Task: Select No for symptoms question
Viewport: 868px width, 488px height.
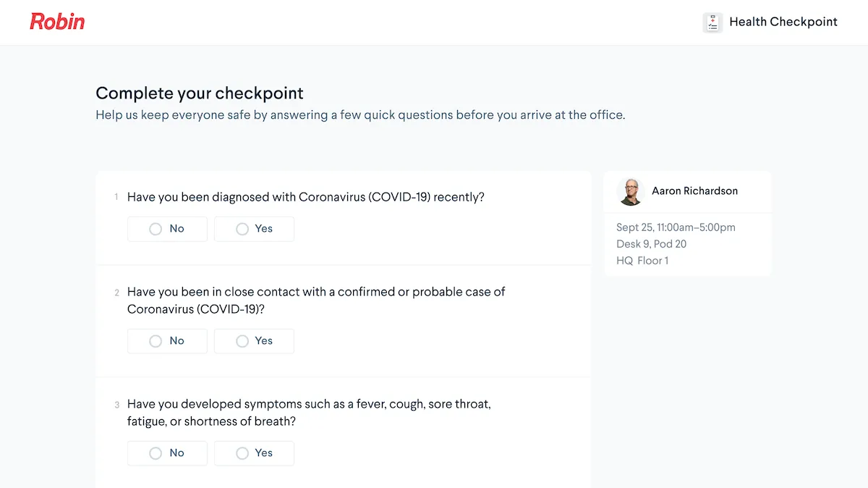Action: (x=167, y=453)
